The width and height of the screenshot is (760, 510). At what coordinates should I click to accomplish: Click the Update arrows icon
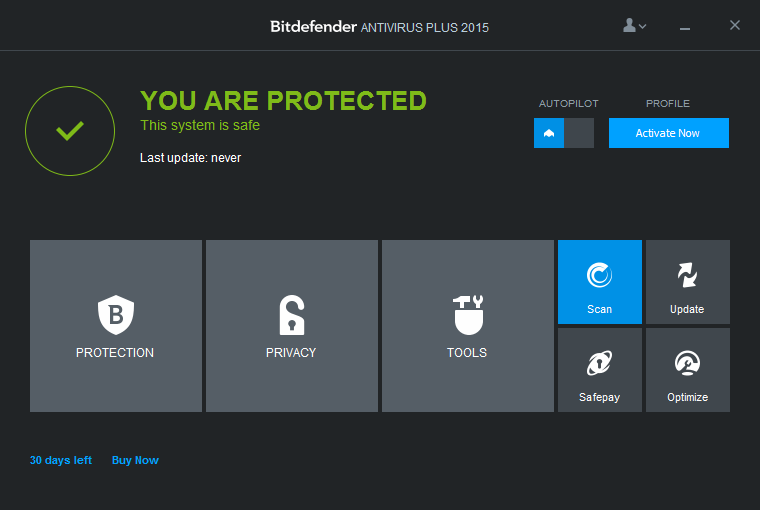687,275
